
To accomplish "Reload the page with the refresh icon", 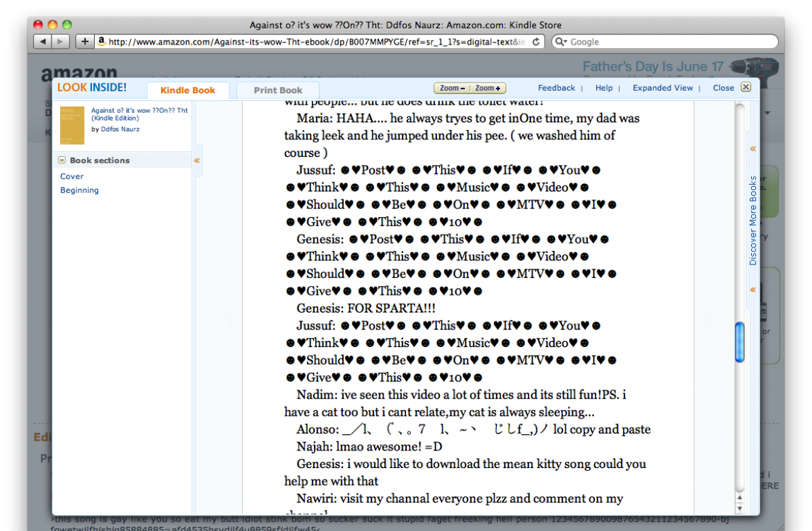I will coord(536,42).
